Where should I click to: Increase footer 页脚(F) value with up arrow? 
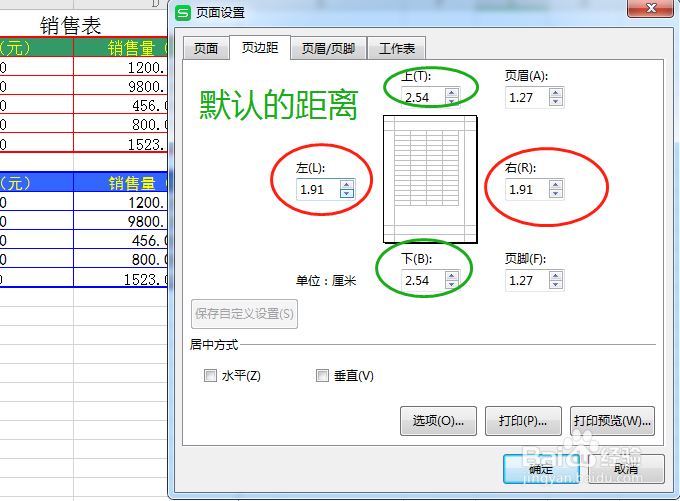(556, 276)
